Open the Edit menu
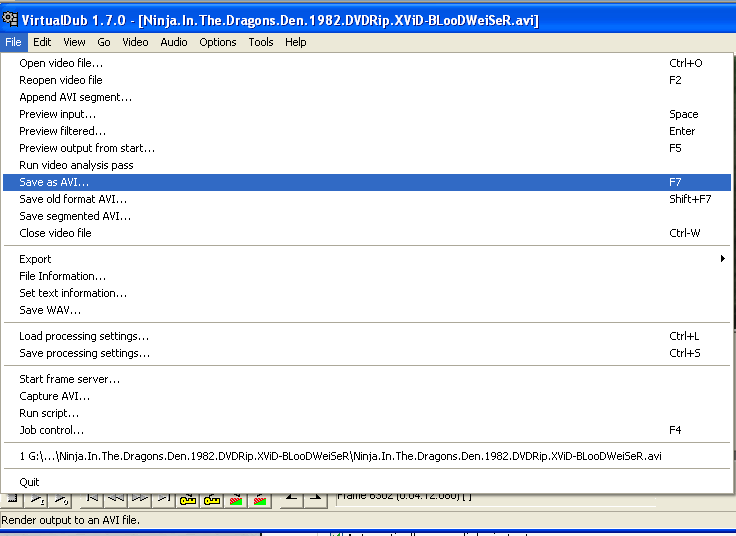 point(42,42)
